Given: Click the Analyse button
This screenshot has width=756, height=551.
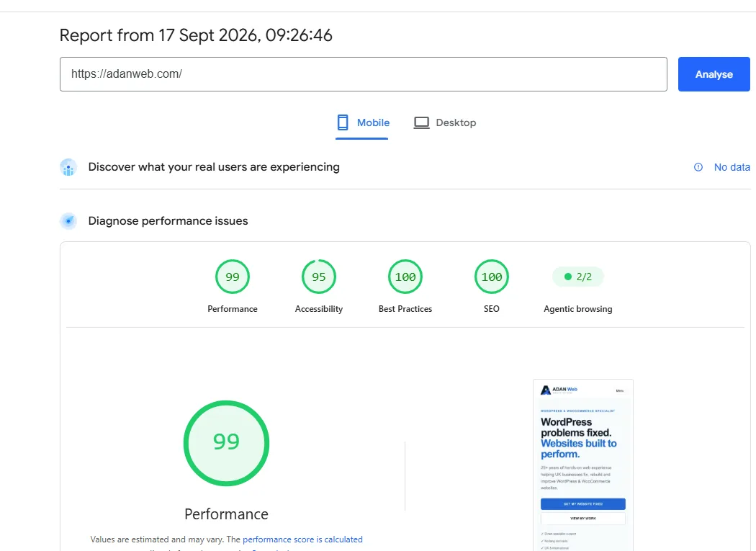Looking at the screenshot, I should pyautogui.click(x=714, y=74).
